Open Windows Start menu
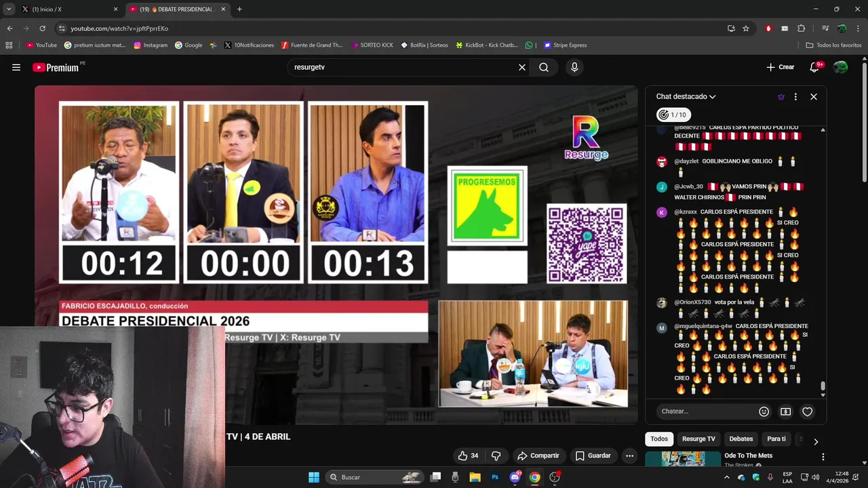This screenshot has width=868, height=488. point(314,477)
